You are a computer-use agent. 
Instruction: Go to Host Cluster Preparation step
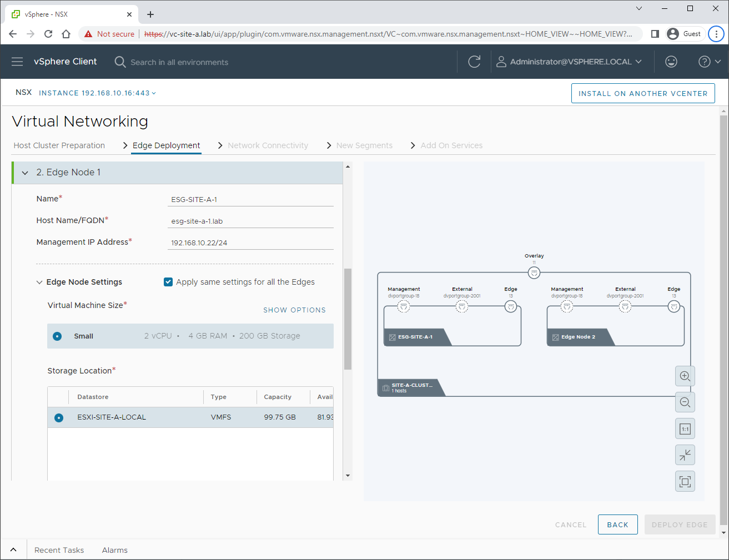59,145
